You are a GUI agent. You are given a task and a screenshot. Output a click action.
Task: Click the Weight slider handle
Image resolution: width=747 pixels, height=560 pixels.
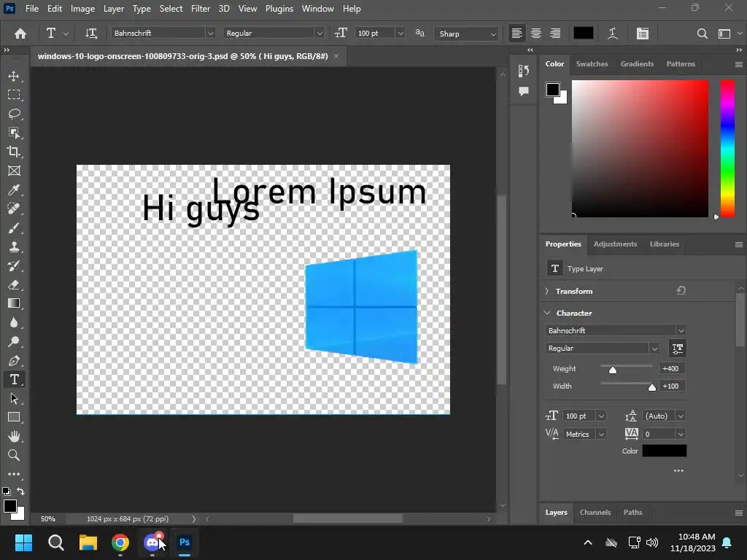613,370
